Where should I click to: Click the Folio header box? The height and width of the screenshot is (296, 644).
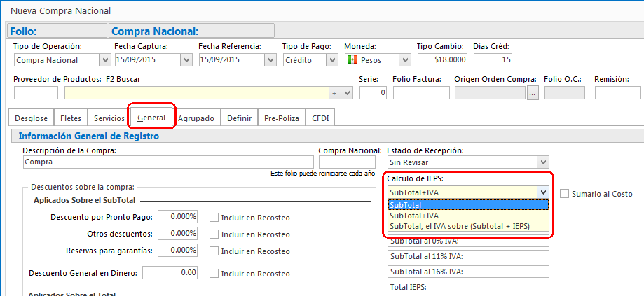(57, 31)
